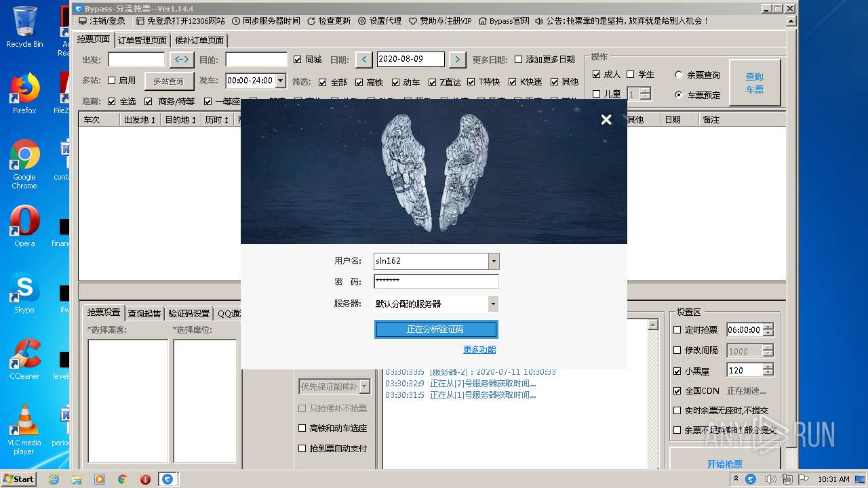This screenshot has height=488, width=868.
Task: Enable the 定时抢票 checkbox
Action: (677, 330)
